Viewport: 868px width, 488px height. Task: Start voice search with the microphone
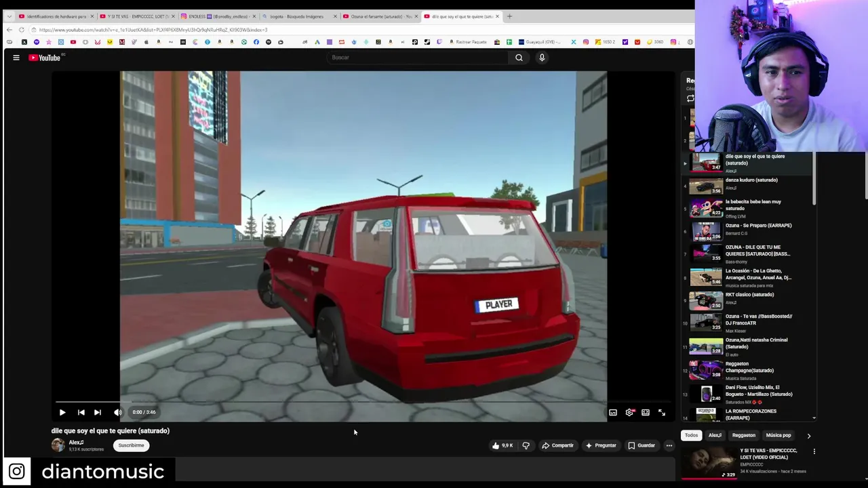point(542,58)
